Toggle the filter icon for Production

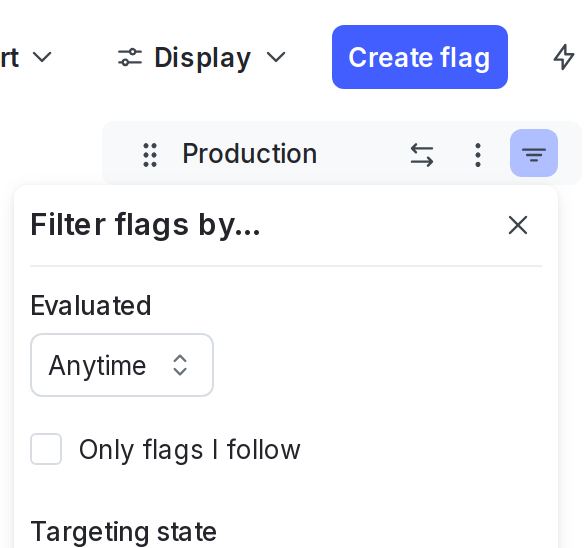[x=534, y=153]
